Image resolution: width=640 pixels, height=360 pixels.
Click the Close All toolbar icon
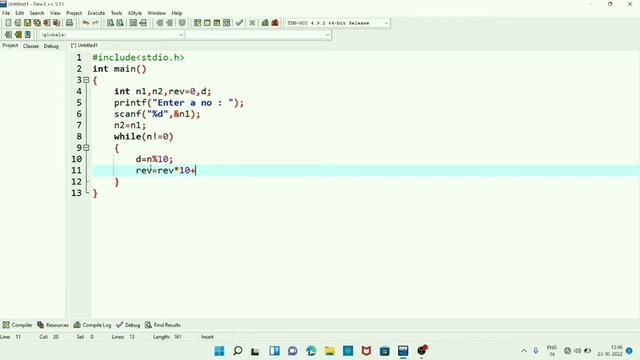pos(57,23)
